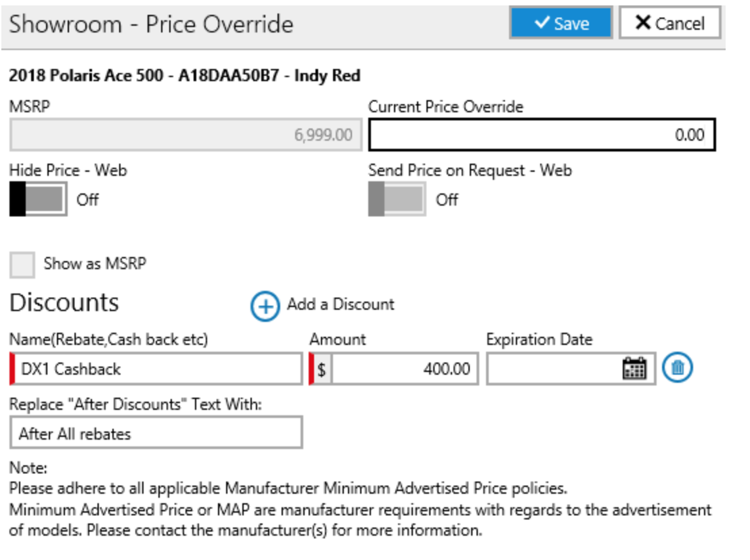Click the Replace "After Discounts" Text With label
The height and width of the screenshot is (560, 750).
[x=135, y=404]
